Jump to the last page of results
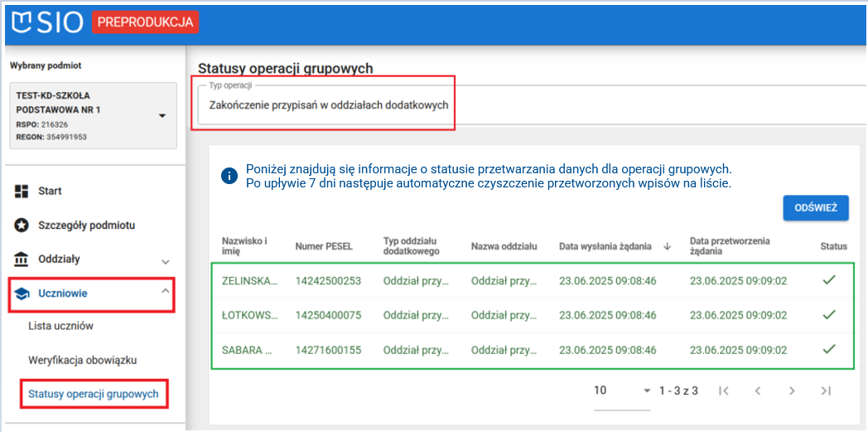The height and width of the screenshot is (432, 868). coord(826,391)
